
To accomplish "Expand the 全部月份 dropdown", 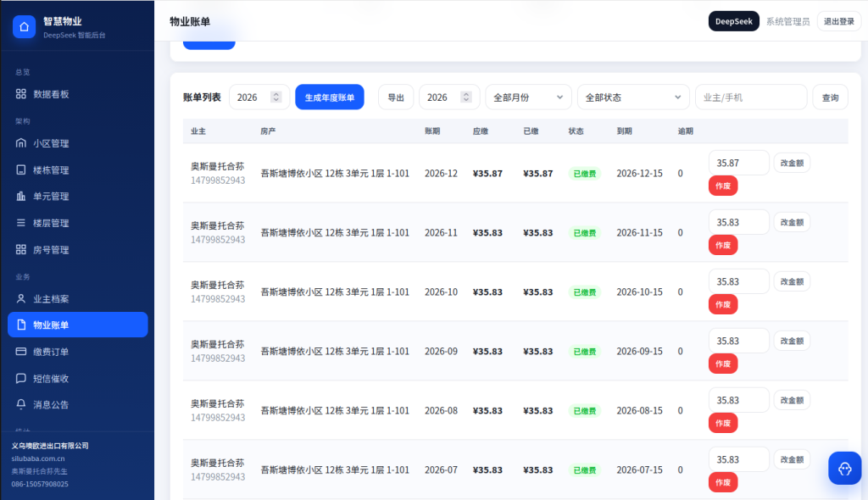I will point(528,97).
